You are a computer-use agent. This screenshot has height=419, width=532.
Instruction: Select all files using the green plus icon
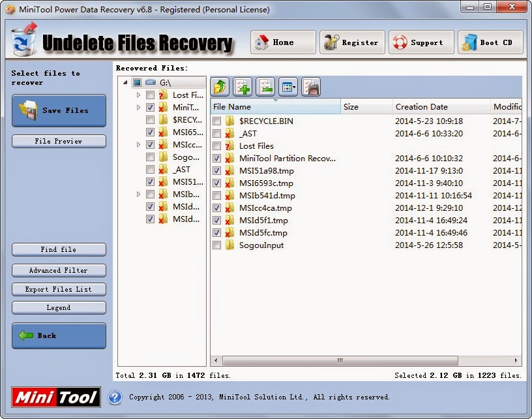(242, 85)
